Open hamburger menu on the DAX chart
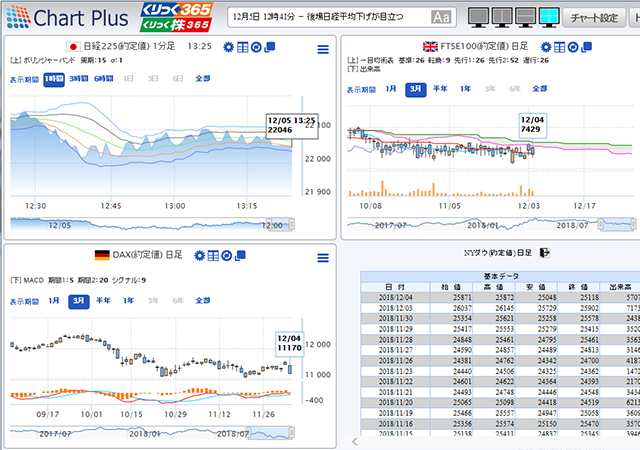 coord(322,257)
